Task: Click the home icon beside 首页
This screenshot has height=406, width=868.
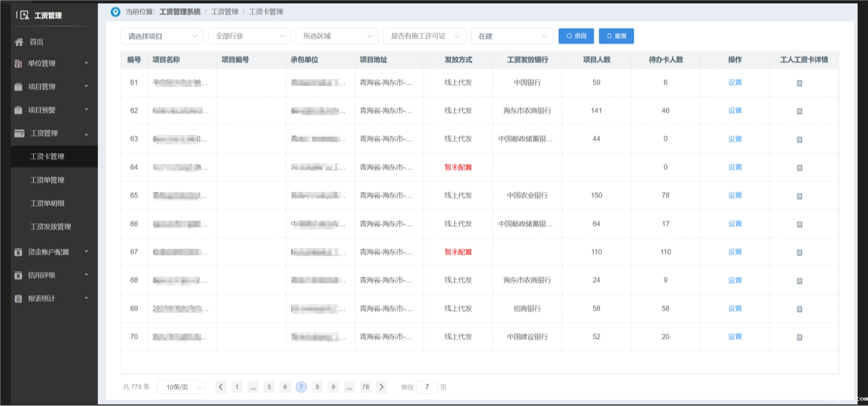Action: [19, 42]
